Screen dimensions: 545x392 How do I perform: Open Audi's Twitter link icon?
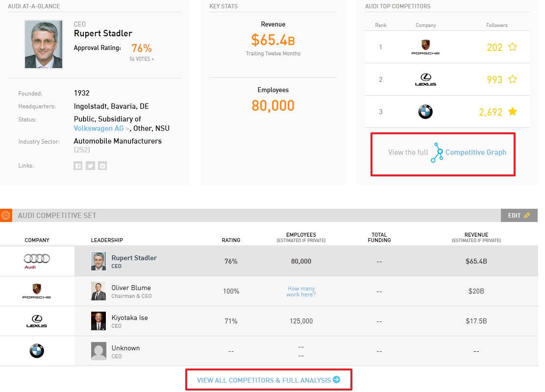(x=90, y=166)
